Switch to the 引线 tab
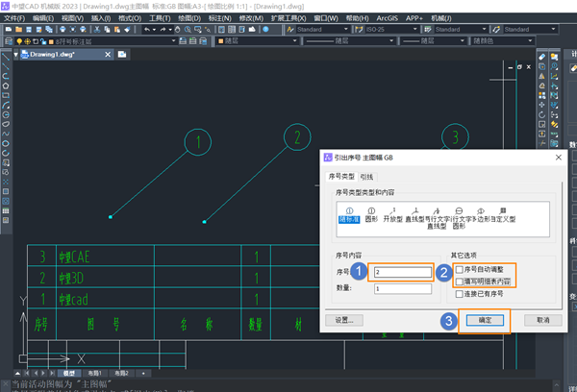The image size is (577, 392). coord(366,177)
